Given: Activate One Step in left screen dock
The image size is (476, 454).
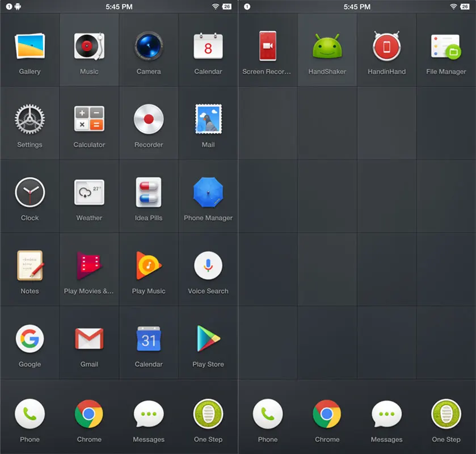Looking at the screenshot, I should pos(208,414).
